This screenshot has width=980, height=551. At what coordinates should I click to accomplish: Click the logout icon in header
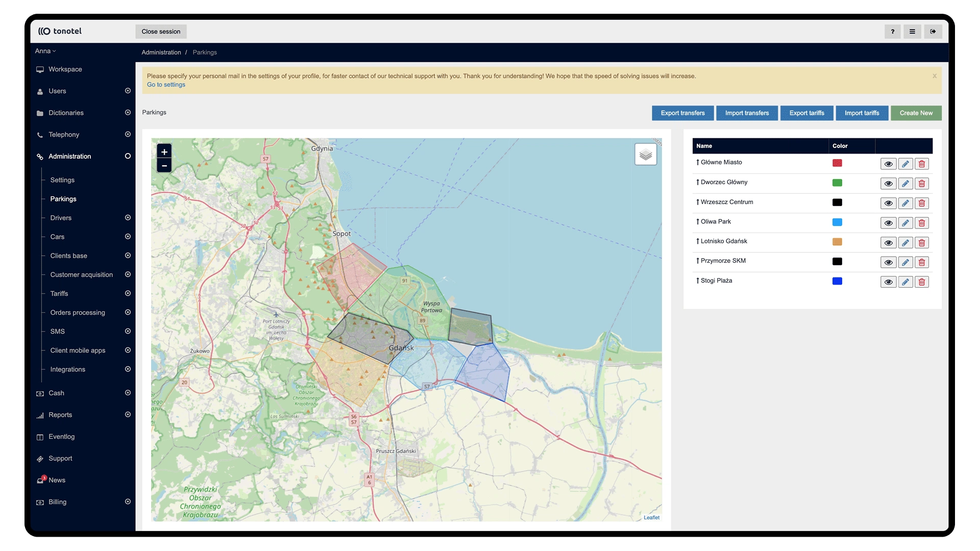click(933, 32)
